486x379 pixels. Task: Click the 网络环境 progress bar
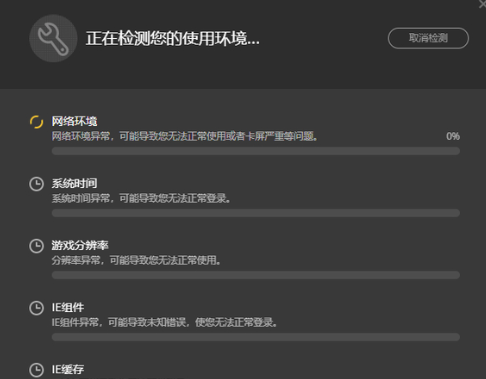point(256,151)
